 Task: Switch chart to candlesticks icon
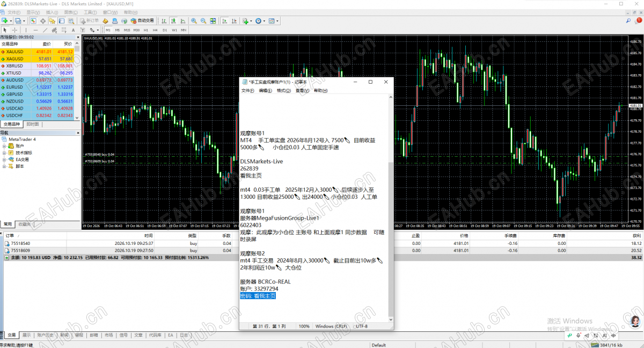[x=173, y=21]
